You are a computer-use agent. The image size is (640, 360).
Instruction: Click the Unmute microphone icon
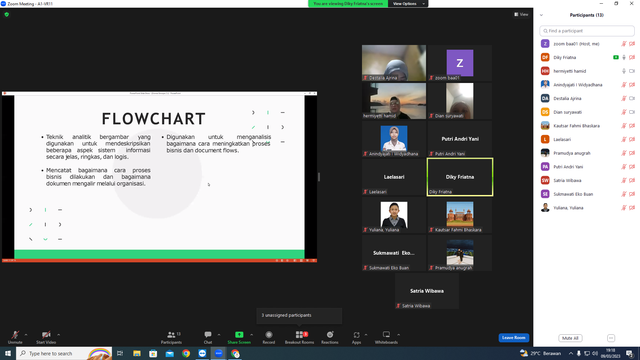point(15,335)
